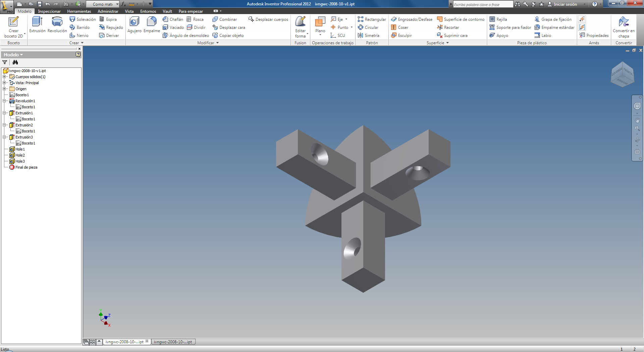The image size is (644, 352).
Task: Select the Agujero hole tool
Action: pos(135,25)
